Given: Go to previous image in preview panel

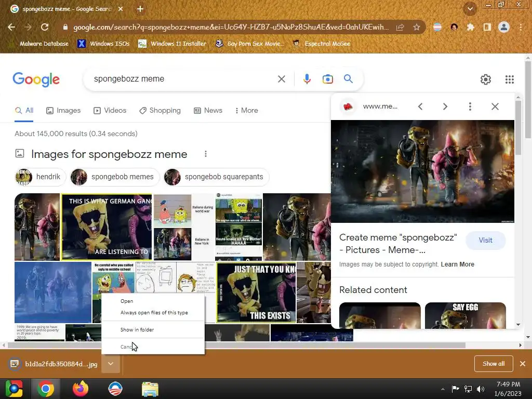Looking at the screenshot, I should tap(420, 107).
